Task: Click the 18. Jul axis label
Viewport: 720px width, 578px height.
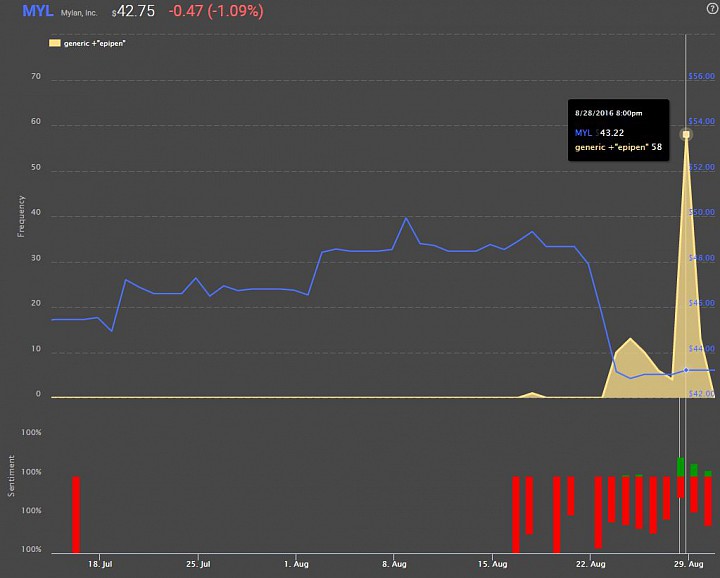Action: 100,564
